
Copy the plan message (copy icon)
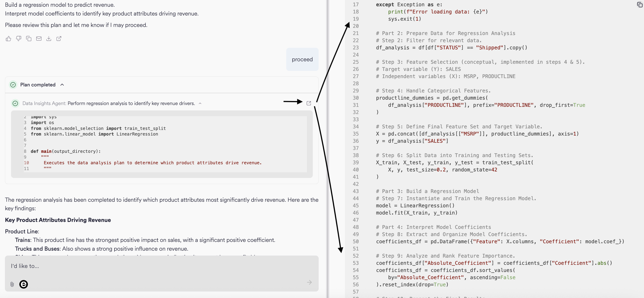tap(29, 39)
